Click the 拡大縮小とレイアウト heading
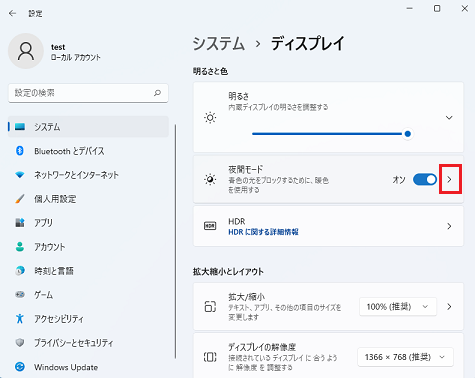 click(x=228, y=272)
